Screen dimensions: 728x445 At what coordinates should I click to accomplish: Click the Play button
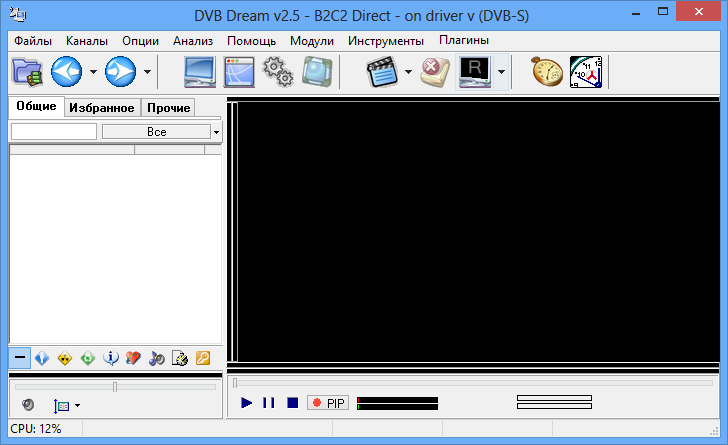point(247,403)
